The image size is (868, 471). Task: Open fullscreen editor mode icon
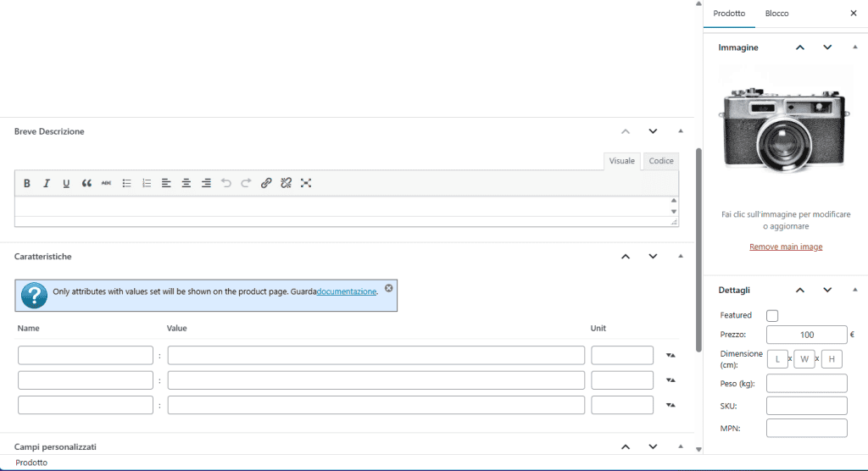click(306, 183)
